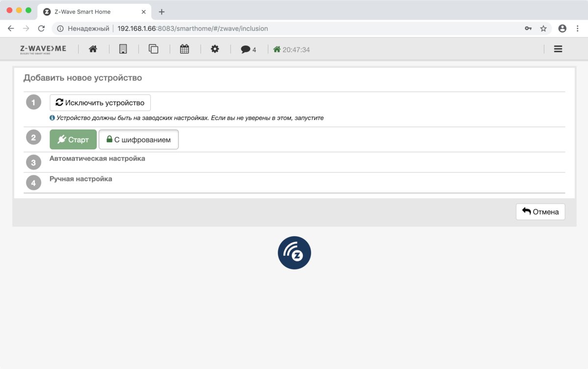Screen dimensions: 588x369
Task: Select the Z-Wave Smart Home browser tab
Action: coord(82,12)
